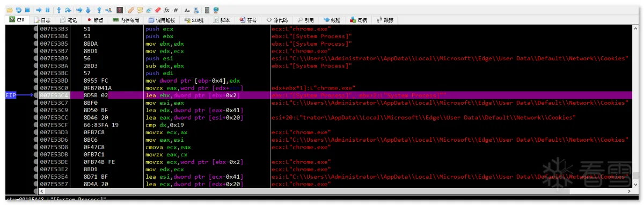Click the Trace Into icon

point(79,10)
